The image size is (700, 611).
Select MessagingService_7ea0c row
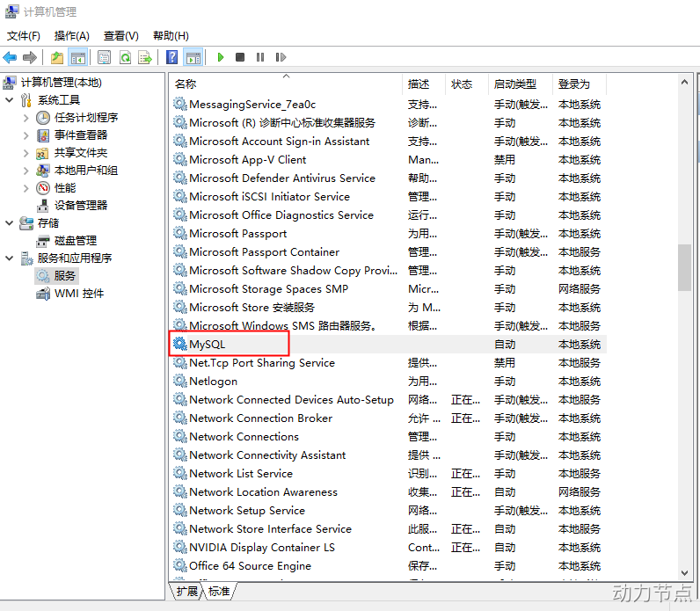tap(388, 104)
